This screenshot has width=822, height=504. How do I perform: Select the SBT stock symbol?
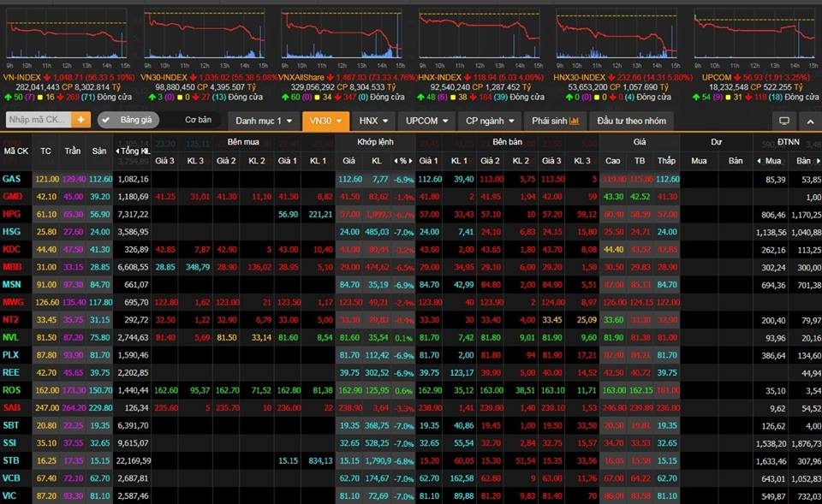[x=10, y=425]
